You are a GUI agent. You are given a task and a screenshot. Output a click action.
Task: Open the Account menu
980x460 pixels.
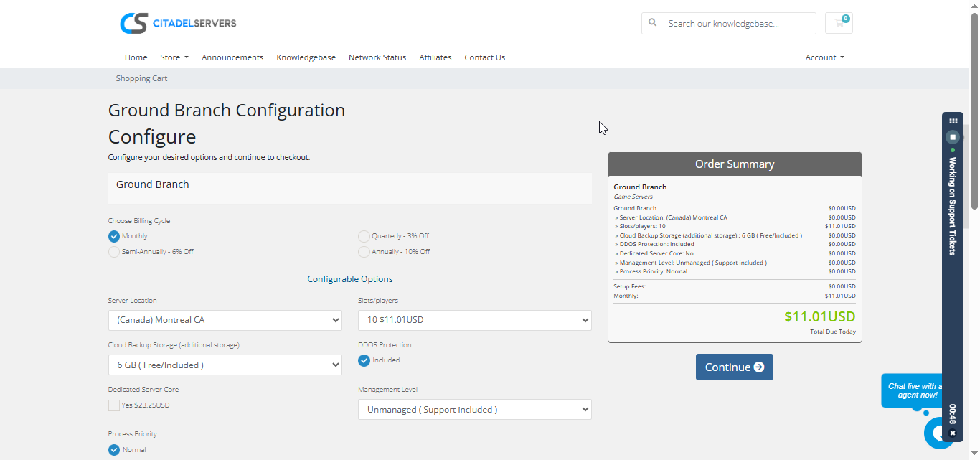click(x=824, y=57)
